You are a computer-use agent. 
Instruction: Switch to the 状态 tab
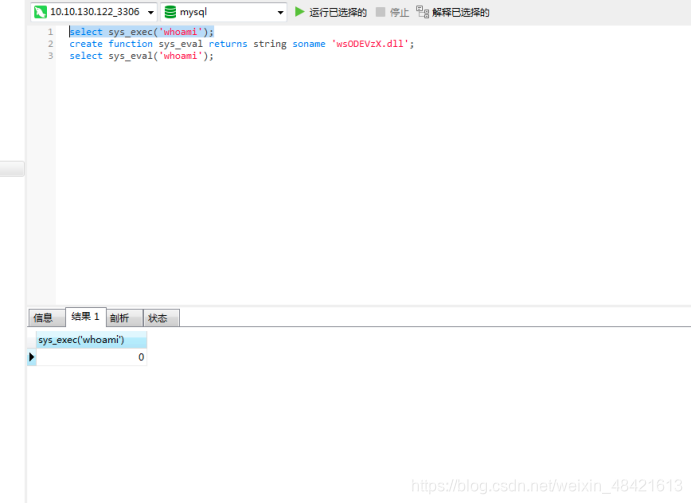[162, 318]
